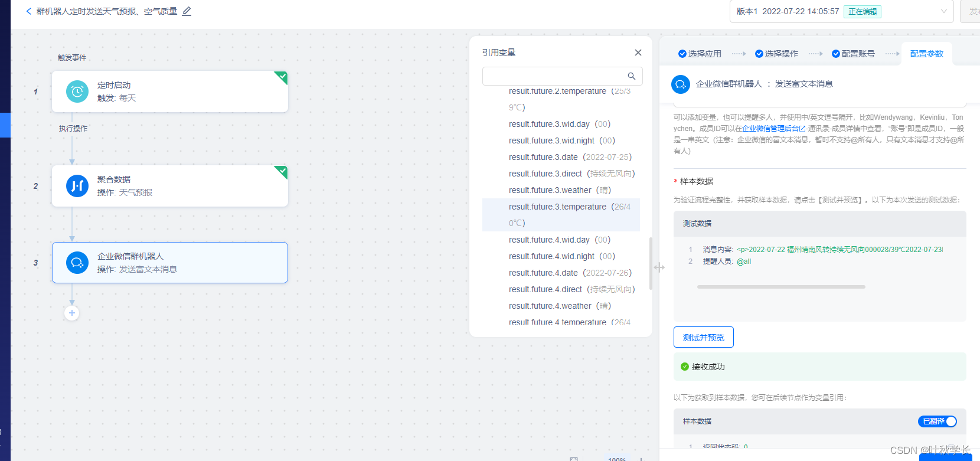The height and width of the screenshot is (461, 980).
Task: Click the 聚合数据 node icon
Action: 77,186
